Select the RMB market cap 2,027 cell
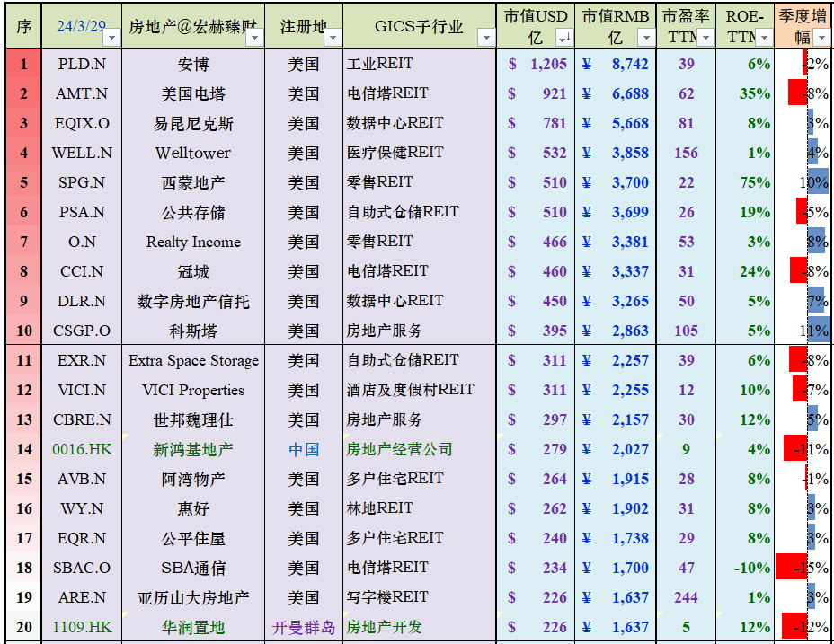The image size is (834, 644). (616, 449)
